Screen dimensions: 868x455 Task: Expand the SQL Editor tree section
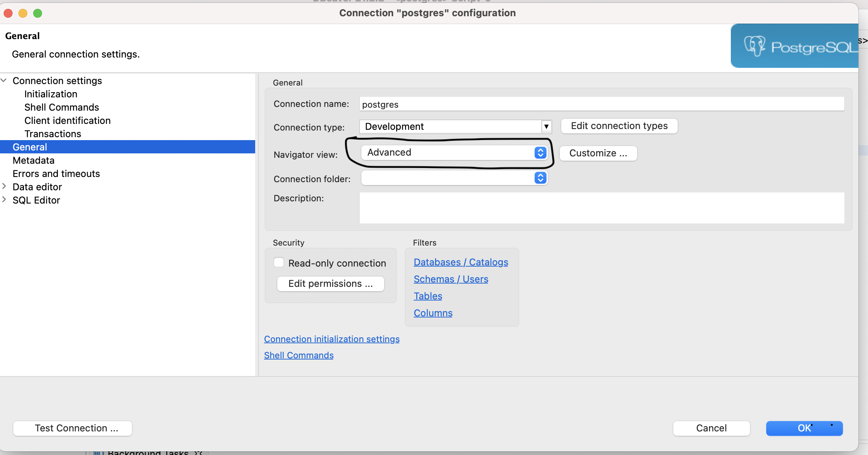[4, 200]
